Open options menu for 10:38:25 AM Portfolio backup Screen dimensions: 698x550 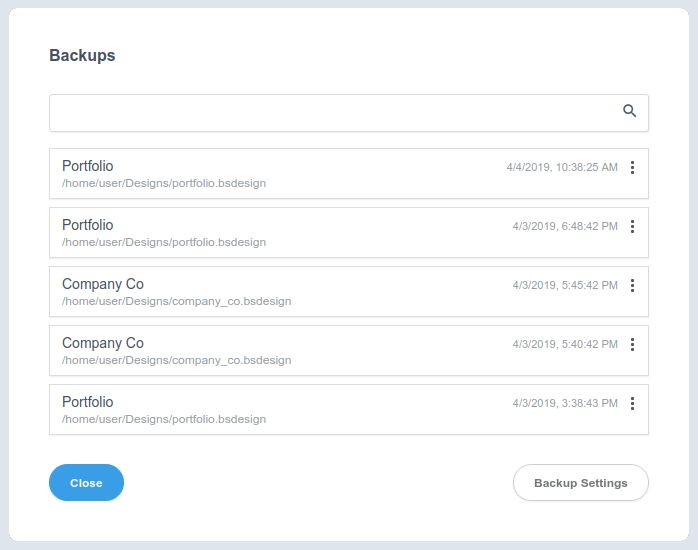point(632,168)
